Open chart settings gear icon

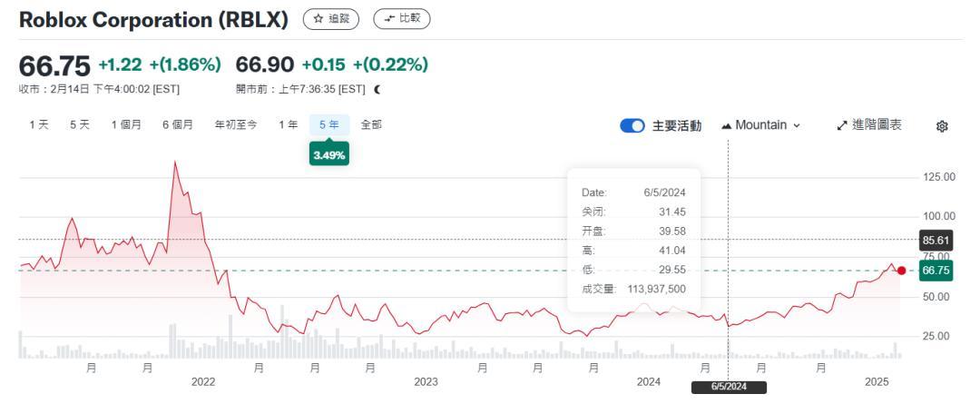[x=942, y=126]
